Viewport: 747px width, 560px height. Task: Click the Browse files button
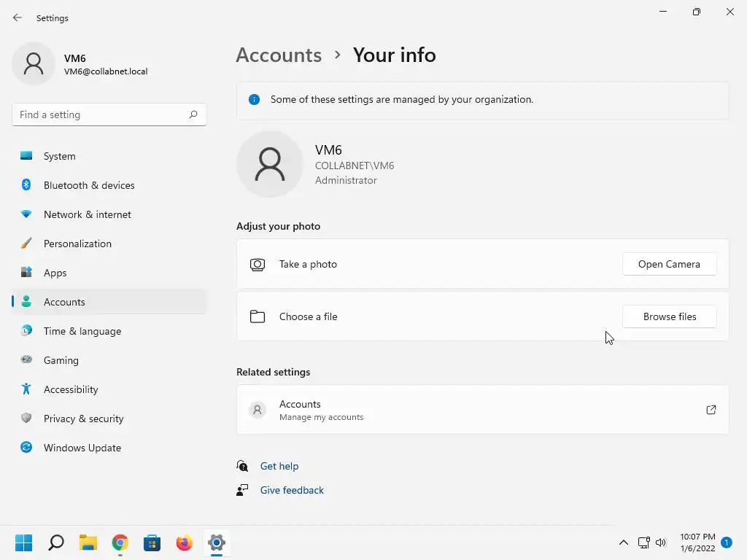pyautogui.click(x=669, y=316)
